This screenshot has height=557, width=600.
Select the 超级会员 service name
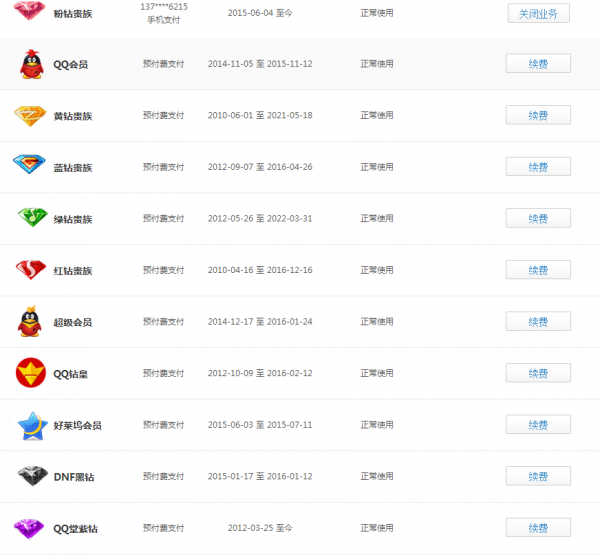73,322
